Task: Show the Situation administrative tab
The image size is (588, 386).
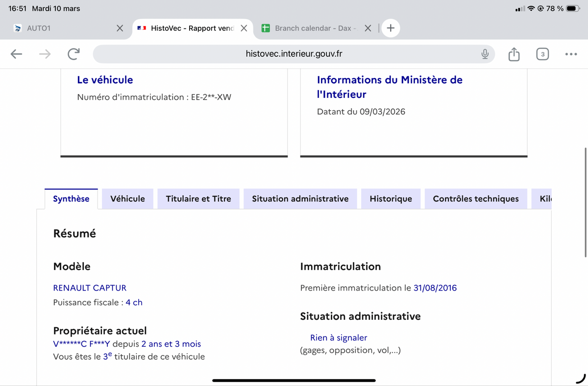Action: [x=300, y=199]
